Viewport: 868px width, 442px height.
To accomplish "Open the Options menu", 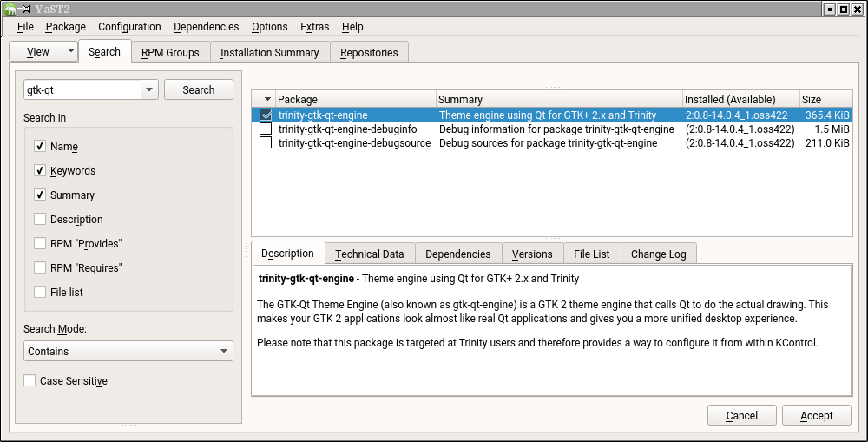I will [x=270, y=27].
